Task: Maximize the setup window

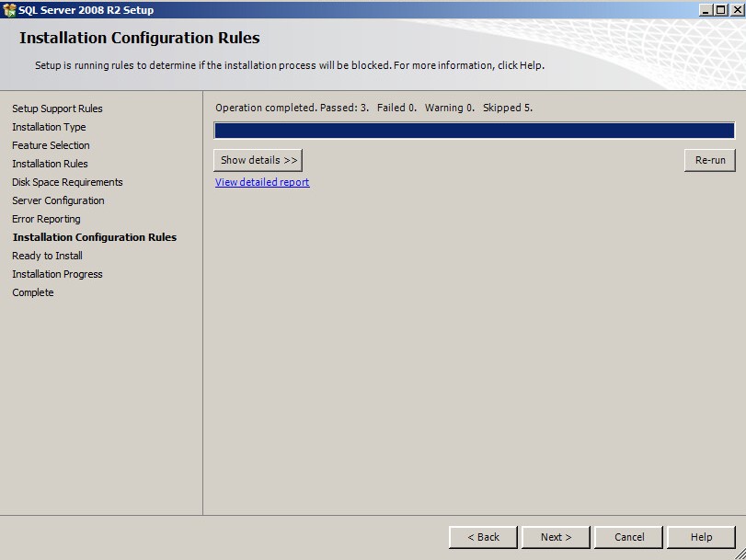Action: (x=721, y=9)
